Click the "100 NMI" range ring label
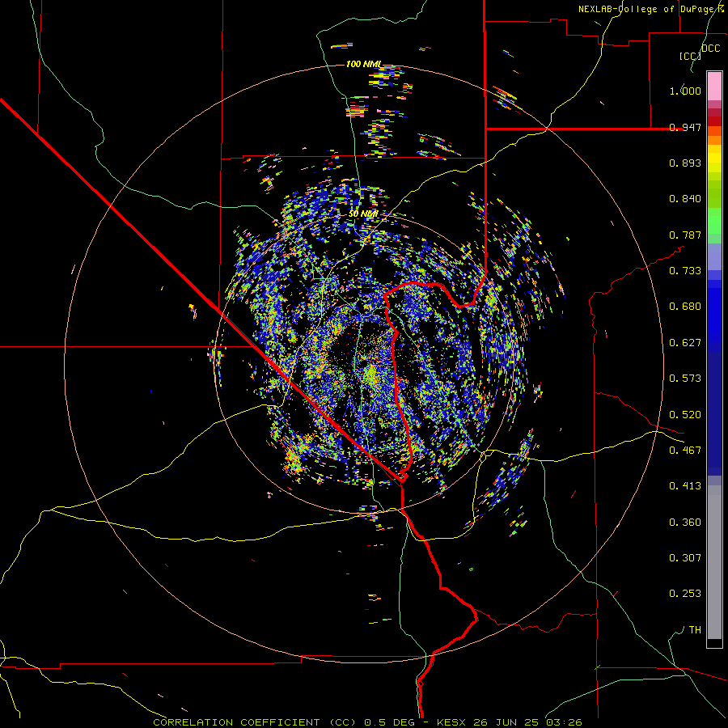Screen dimensions: 728x728 [363, 64]
